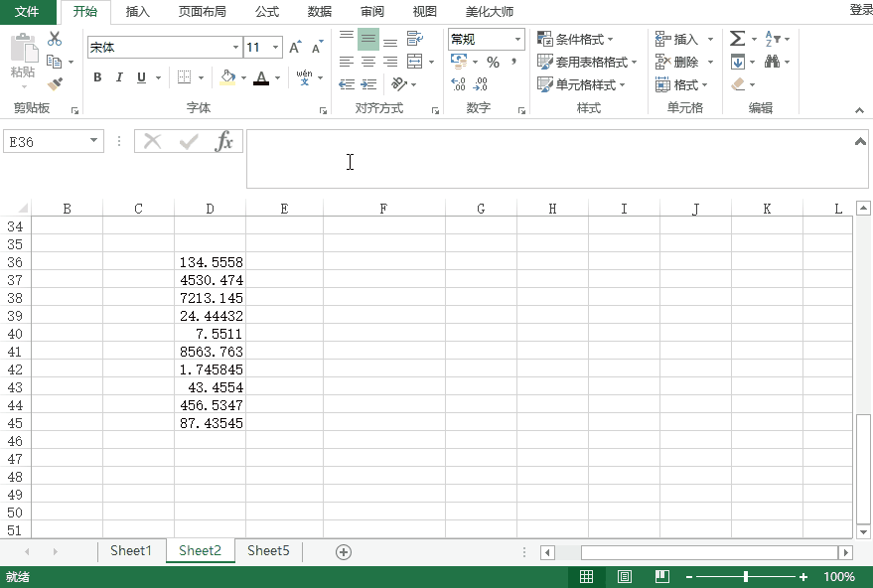Switch to the 插入 ribbon tab
Screen dimensions: 873x588
pos(137,12)
